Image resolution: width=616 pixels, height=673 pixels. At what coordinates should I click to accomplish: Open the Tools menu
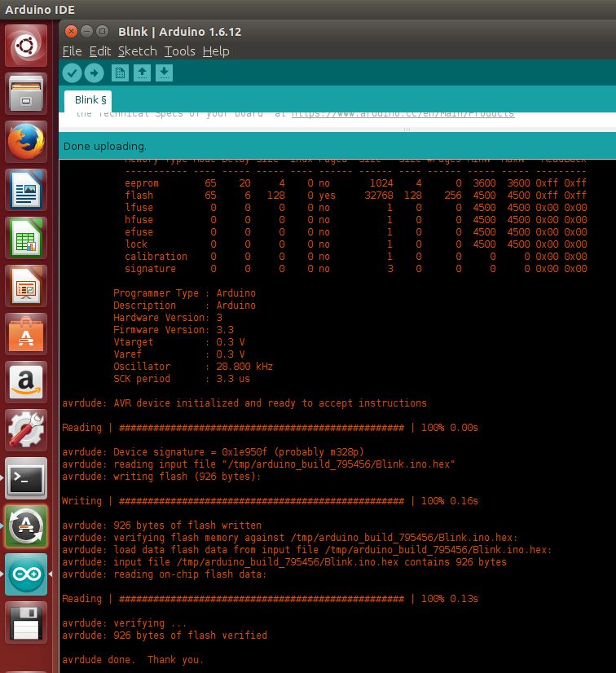179,51
